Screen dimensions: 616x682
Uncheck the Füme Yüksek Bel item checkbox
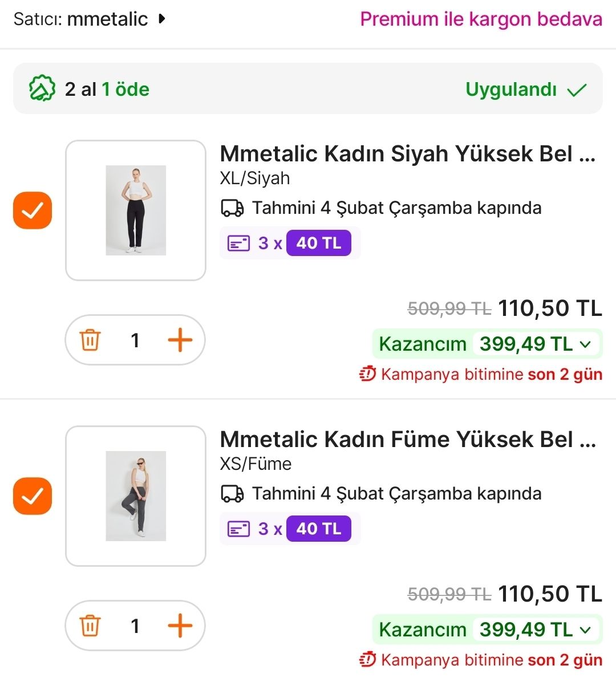click(x=33, y=496)
